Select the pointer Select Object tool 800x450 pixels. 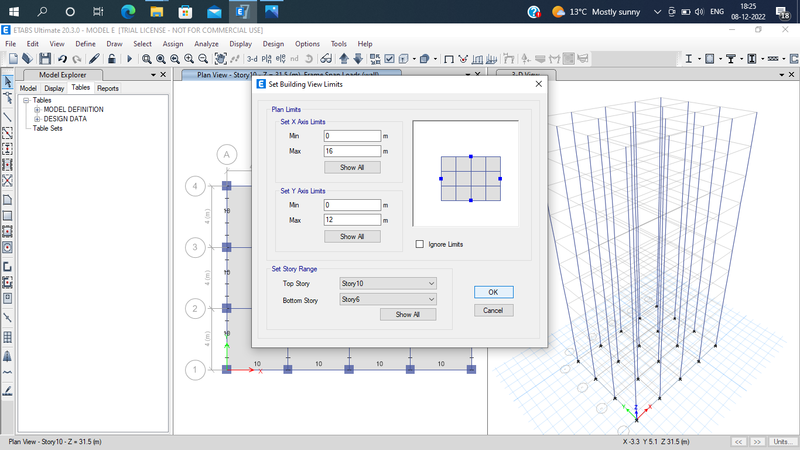tap(8, 81)
